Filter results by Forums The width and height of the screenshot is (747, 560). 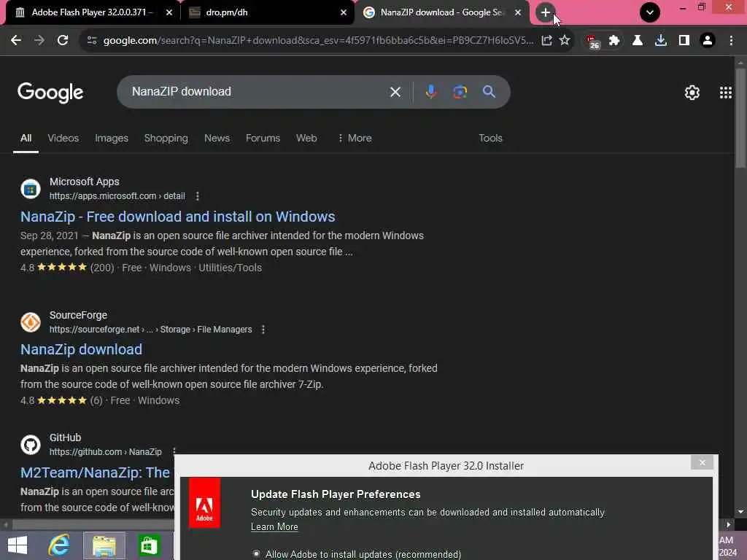[x=263, y=138]
